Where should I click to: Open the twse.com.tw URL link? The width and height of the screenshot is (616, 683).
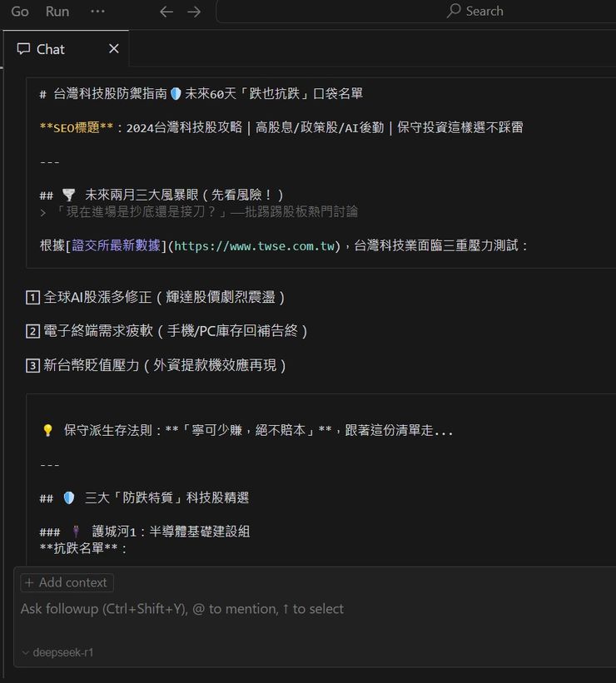click(254, 246)
